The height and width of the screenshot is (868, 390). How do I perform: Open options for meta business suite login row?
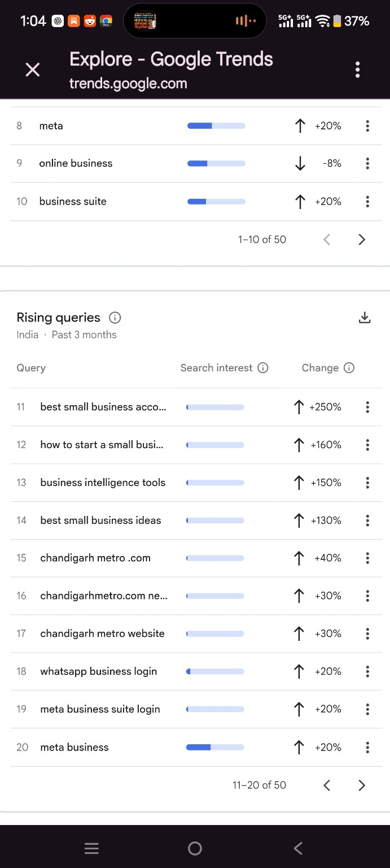point(367,709)
